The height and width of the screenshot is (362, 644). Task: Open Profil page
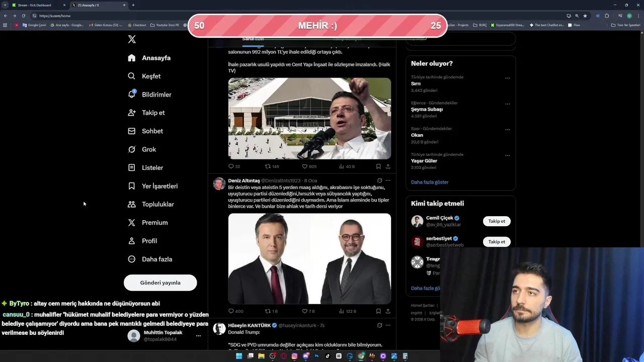(x=142, y=241)
